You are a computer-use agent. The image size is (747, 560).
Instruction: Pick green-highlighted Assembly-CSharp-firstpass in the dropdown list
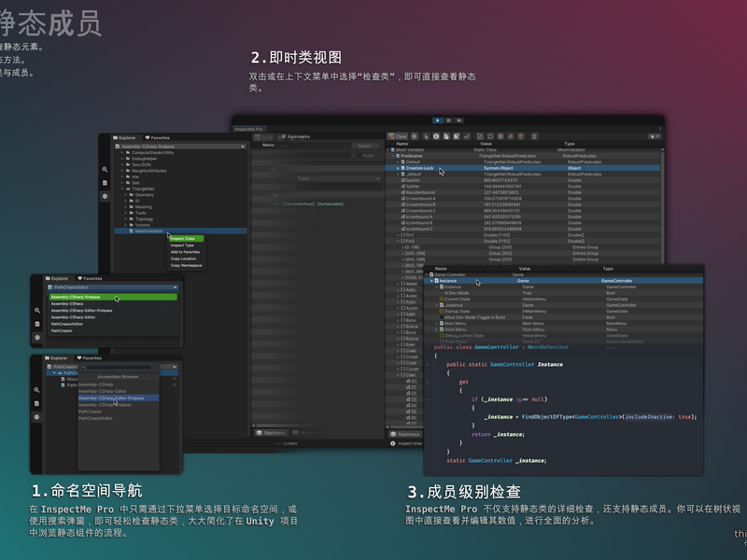pos(113,297)
